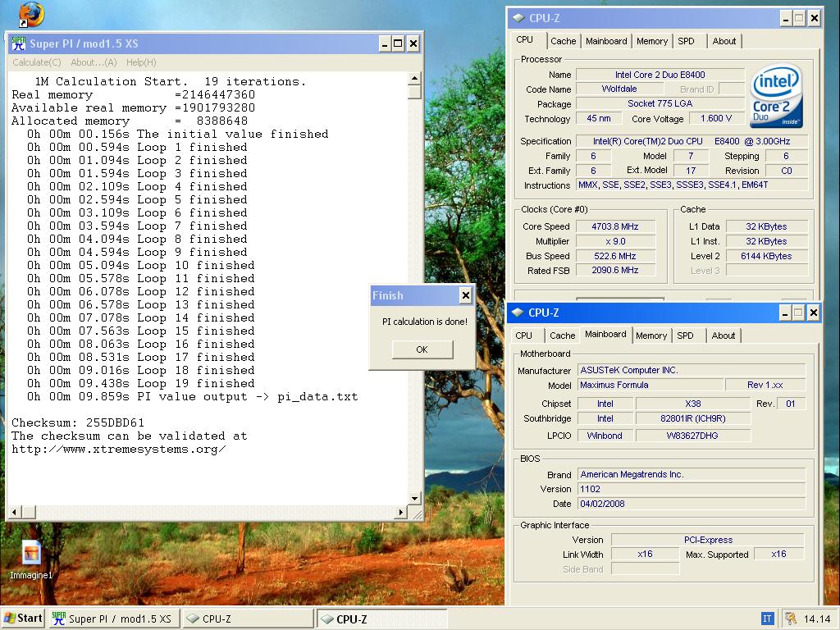This screenshot has height=630, width=840.
Task: Click the Bus Speed value 522.6 MHz
Action: 615,256
